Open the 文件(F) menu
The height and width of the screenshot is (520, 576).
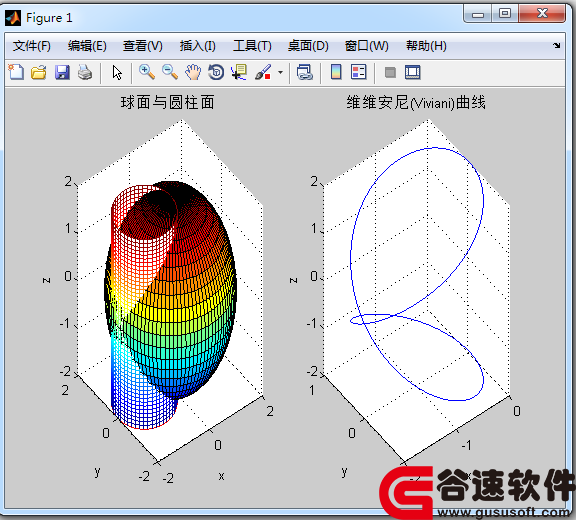tap(32, 46)
